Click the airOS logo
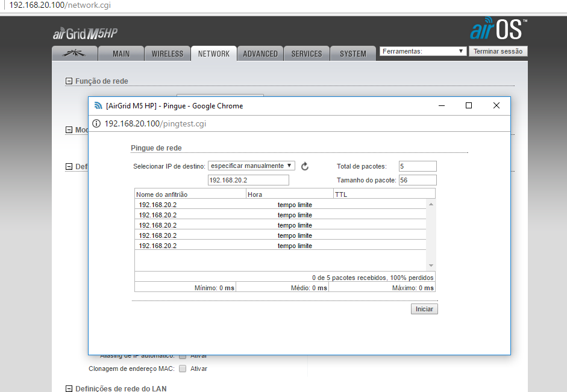The width and height of the screenshot is (567, 392). point(498,28)
